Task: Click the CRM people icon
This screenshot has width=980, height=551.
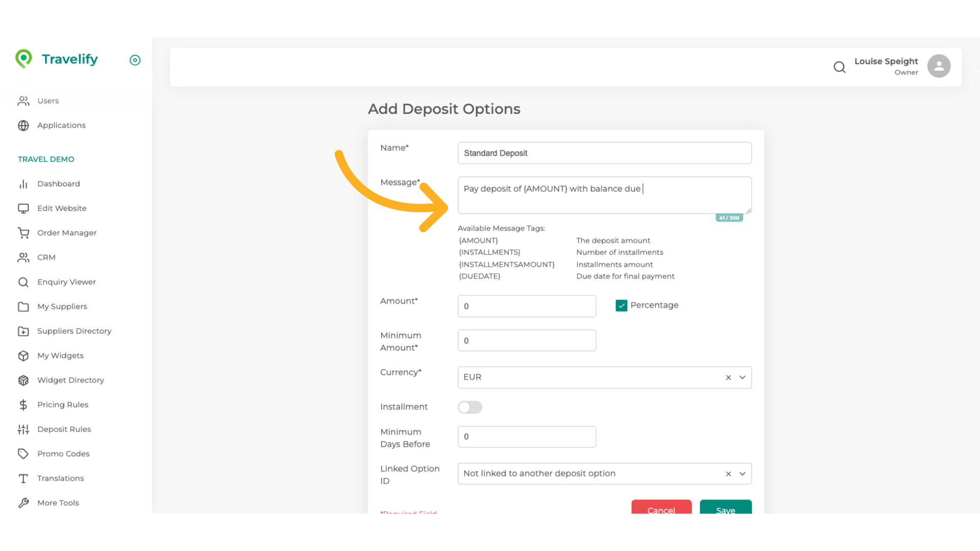Action: 23,257
